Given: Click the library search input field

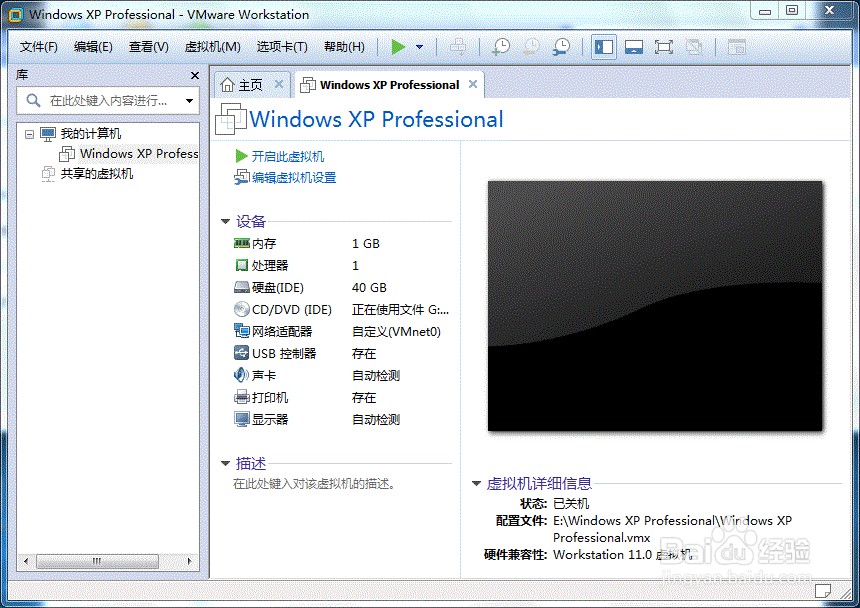Looking at the screenshot, I should (100, 101).
